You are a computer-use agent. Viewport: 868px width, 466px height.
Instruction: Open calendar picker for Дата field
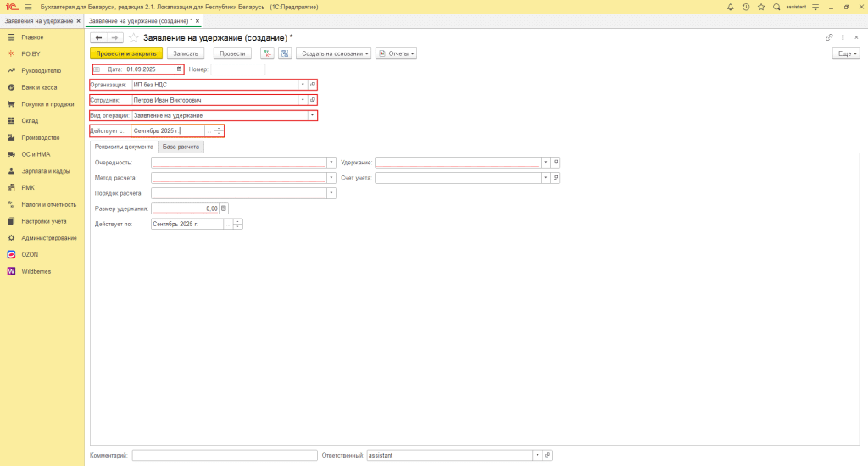pos(179,69)
